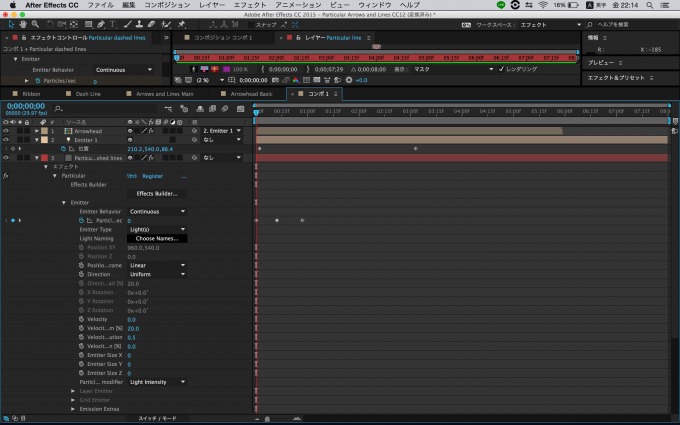Expand the Emission Extras group
The height and width of the screenshot is (425, 680).
(x=73, y=409)
